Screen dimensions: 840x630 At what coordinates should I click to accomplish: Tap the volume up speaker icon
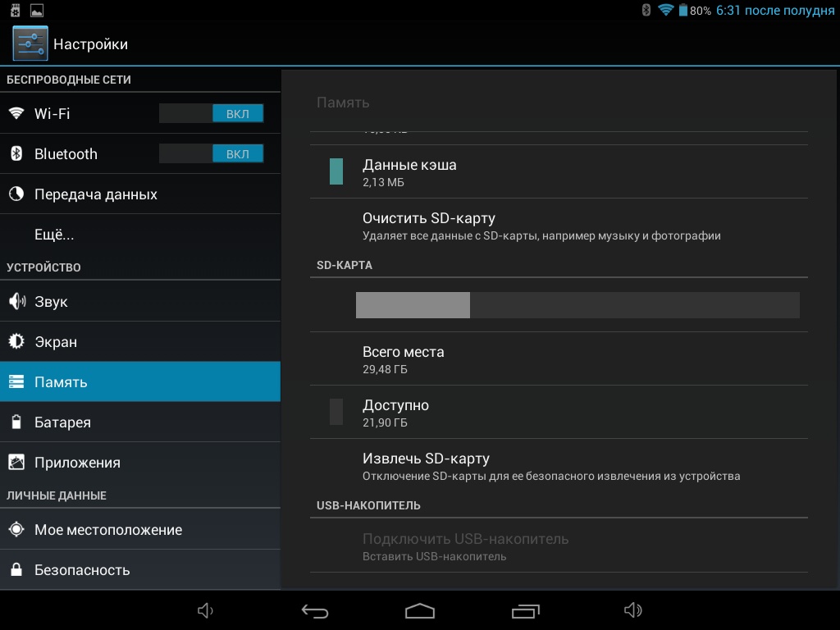click(x=632, y=611)
